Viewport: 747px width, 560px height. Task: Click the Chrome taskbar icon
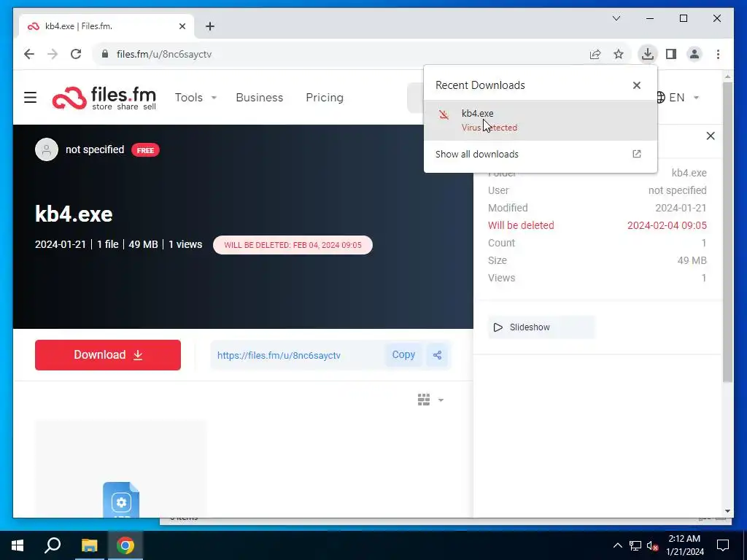[x=125, y=545]
